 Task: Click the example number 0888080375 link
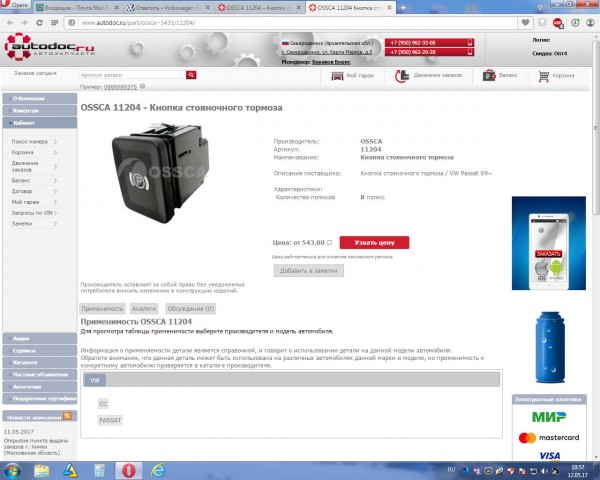[x=120, y=87]
